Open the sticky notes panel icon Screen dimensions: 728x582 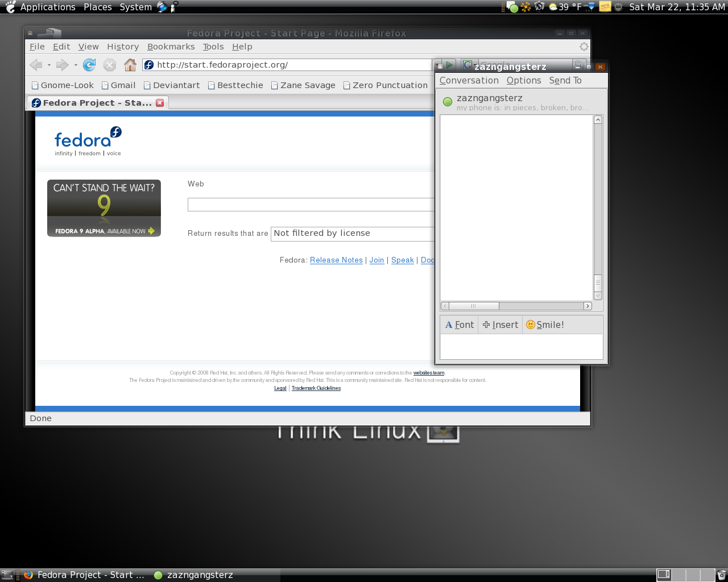[x=605, y=7]
